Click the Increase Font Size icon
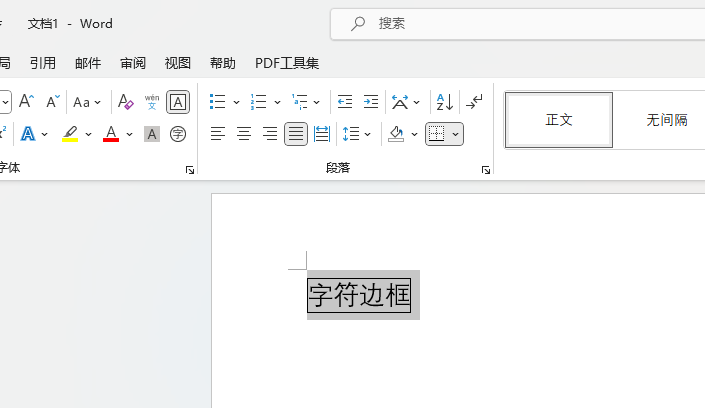This screenshot has height=408, width=705. (27, 102)
